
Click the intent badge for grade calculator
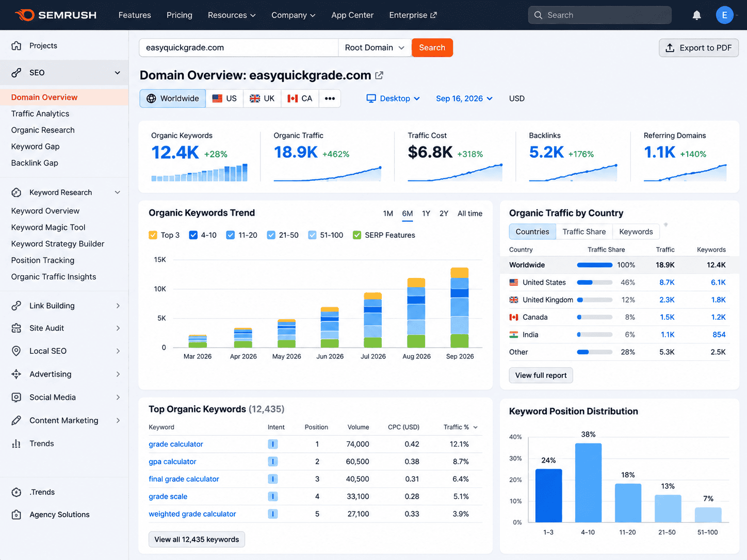pyautogui.click(x=273, y=444)
